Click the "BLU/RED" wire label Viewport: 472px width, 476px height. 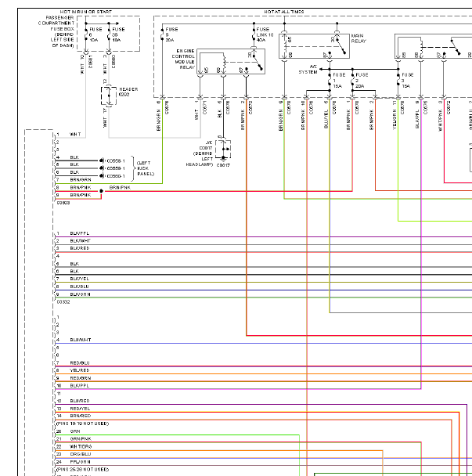click(80, 401)
